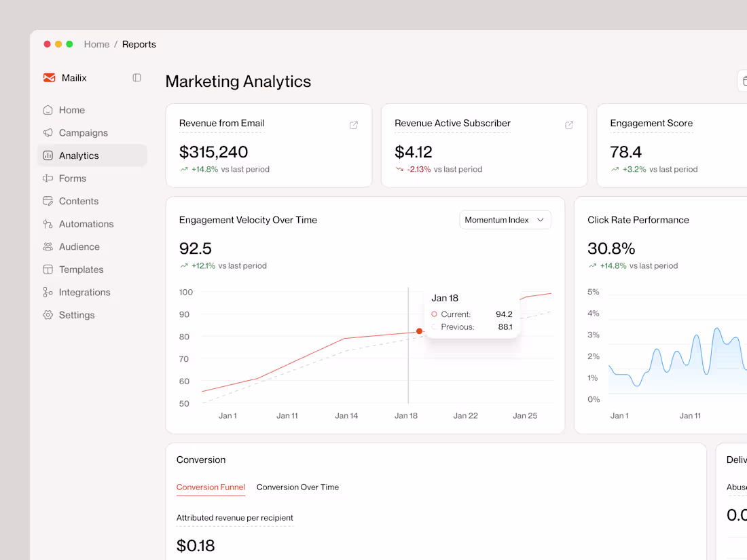Click the trend arrow beside +12.1%
This screenshot has height=560, width=747.
184,265
